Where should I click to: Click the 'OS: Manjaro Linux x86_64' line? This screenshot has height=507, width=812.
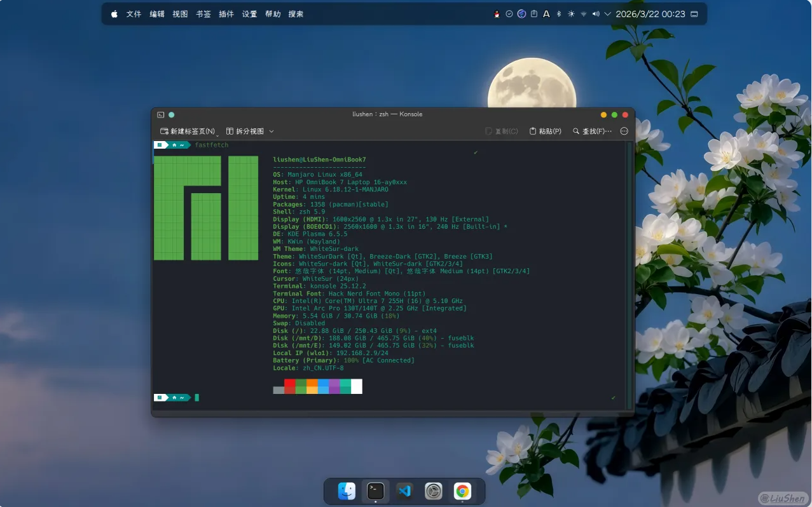317,174
